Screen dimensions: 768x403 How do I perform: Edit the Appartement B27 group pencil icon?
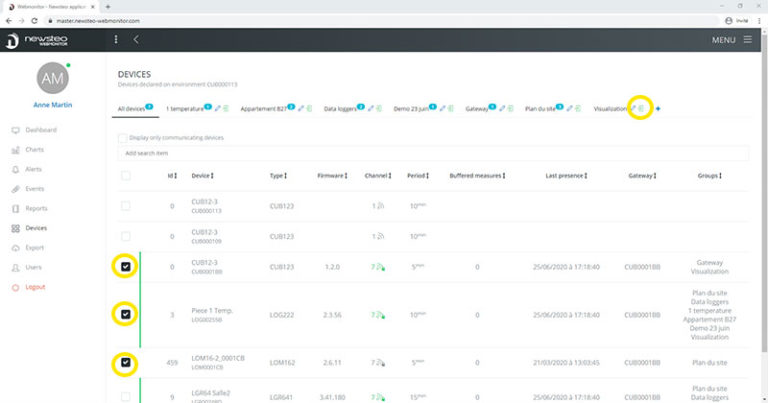(301, 108)
